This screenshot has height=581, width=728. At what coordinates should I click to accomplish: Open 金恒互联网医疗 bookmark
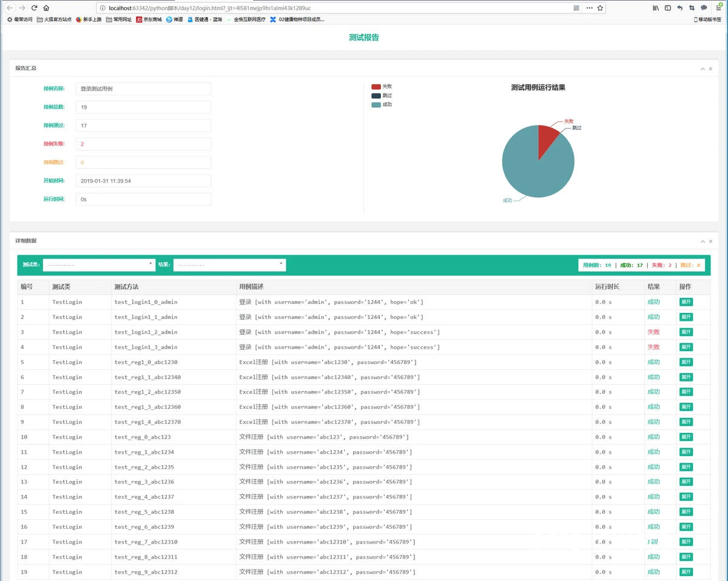(x=246, y=19)
